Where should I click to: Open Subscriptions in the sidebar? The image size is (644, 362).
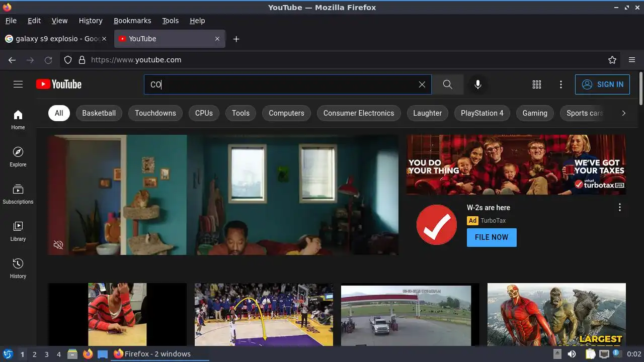coord(18,194)
